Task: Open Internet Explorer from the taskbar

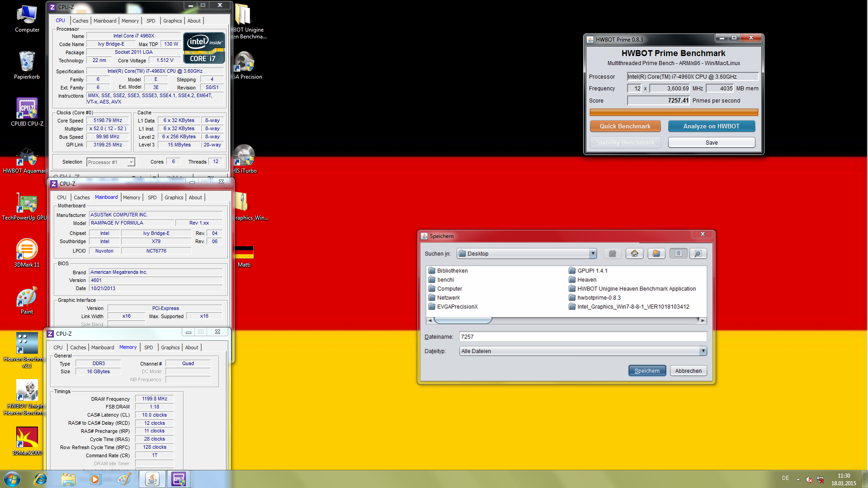Action: pos(41,479)
